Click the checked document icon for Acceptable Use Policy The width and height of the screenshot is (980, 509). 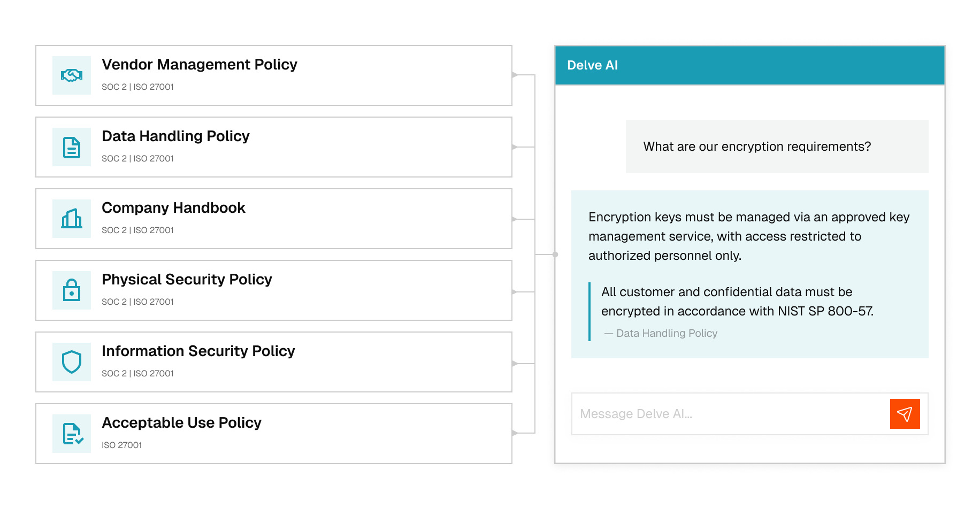[x=72, y=434]
